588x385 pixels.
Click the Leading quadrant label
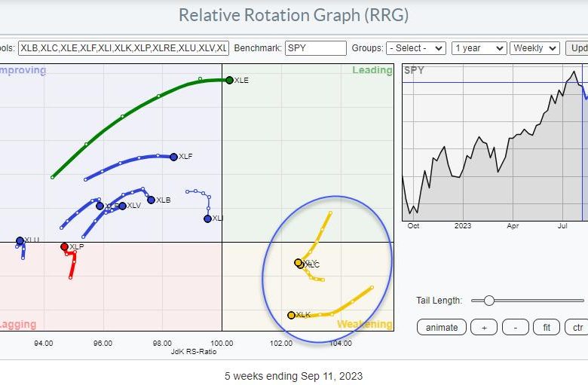372,70
